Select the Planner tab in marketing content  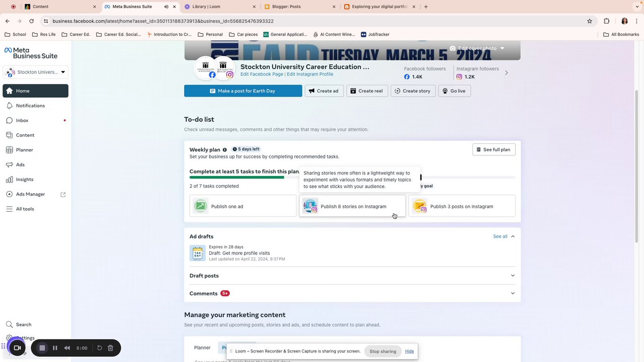(202, 348)
